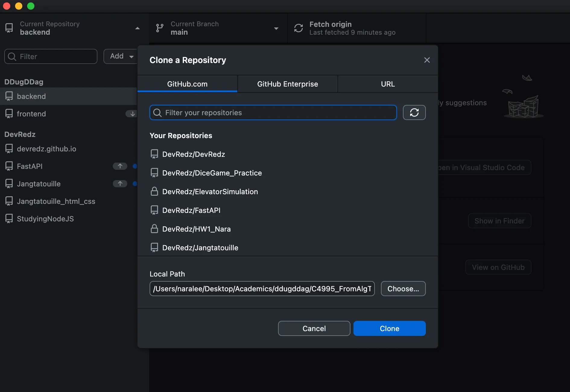Open the Add dropdown menu
Viewport: 570px width, 392px height.
121,56
